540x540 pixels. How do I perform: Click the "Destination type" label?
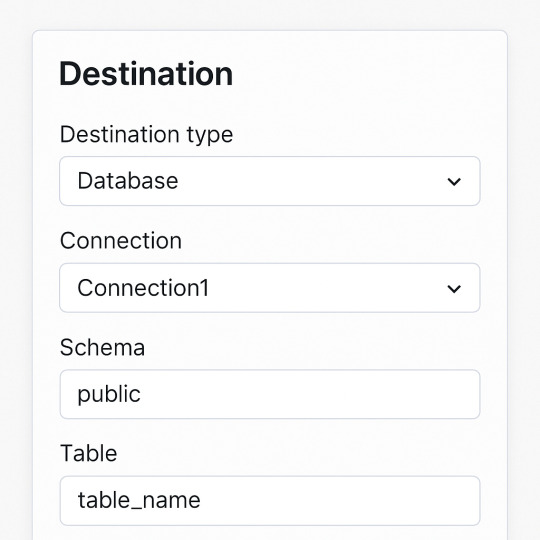pos(146,134)
